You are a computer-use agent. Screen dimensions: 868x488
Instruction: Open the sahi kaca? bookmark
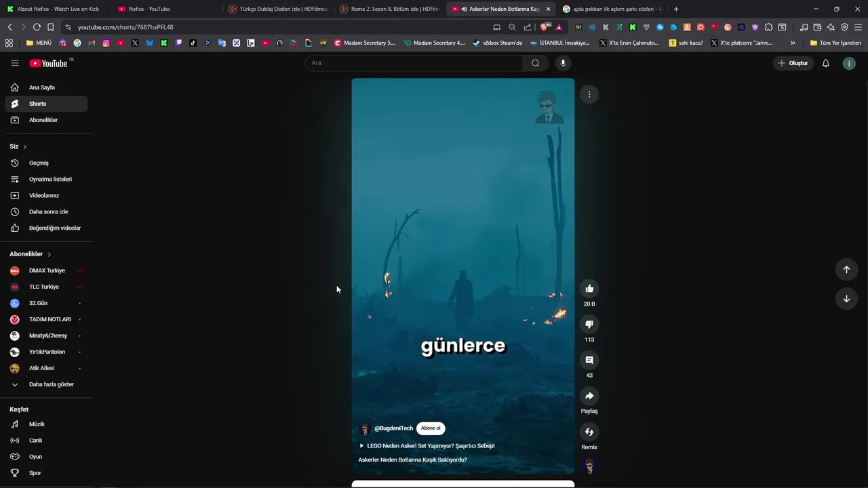click(x=686, y=43)
